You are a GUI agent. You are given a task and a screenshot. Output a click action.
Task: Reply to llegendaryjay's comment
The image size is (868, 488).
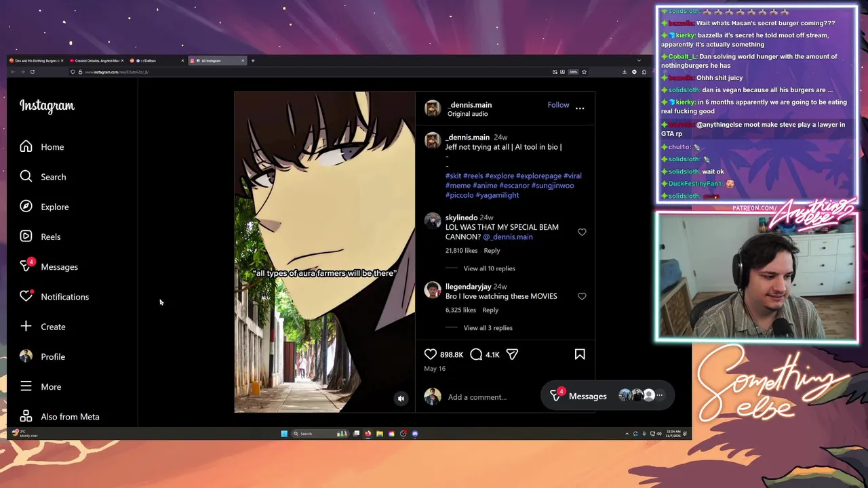click(x=490, y=310)
